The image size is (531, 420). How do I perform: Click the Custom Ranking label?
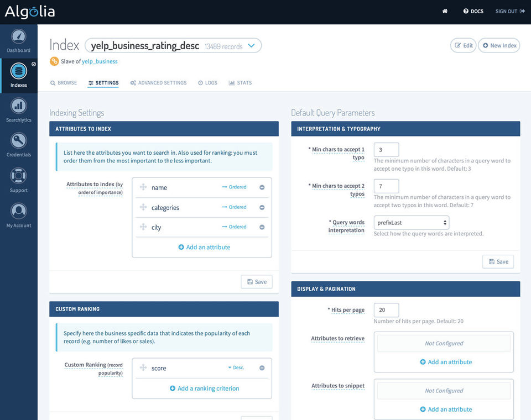[x=93, y=369]
